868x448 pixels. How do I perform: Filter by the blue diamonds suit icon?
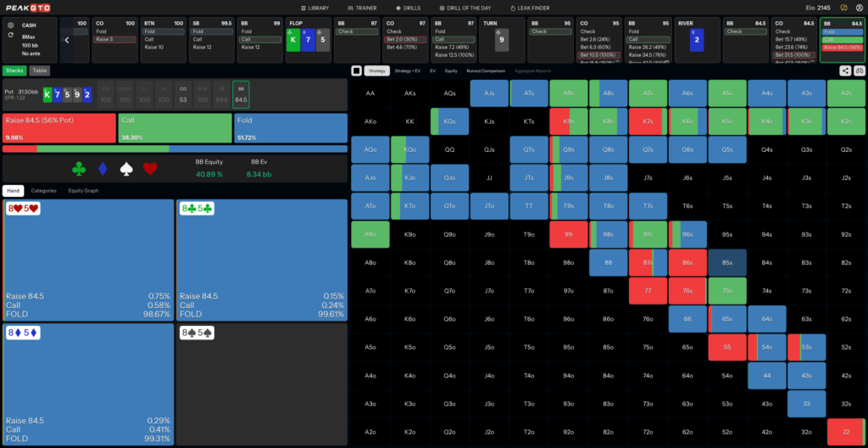pos(103,169)
